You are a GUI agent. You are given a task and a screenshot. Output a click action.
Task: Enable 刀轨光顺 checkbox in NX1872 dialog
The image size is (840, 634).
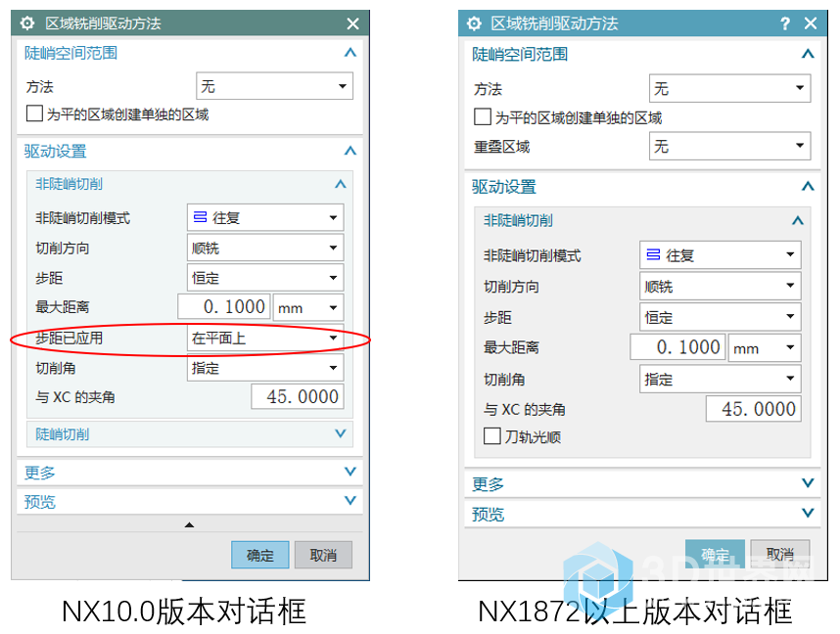[x=491, y=436]
